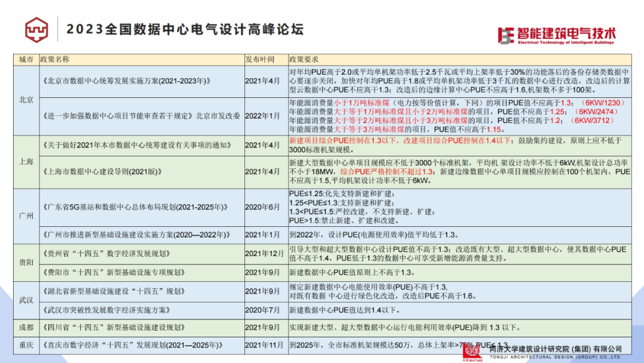The image size is (644, 363).
Task: Click the 城市 column header
Action: (26, 60)
